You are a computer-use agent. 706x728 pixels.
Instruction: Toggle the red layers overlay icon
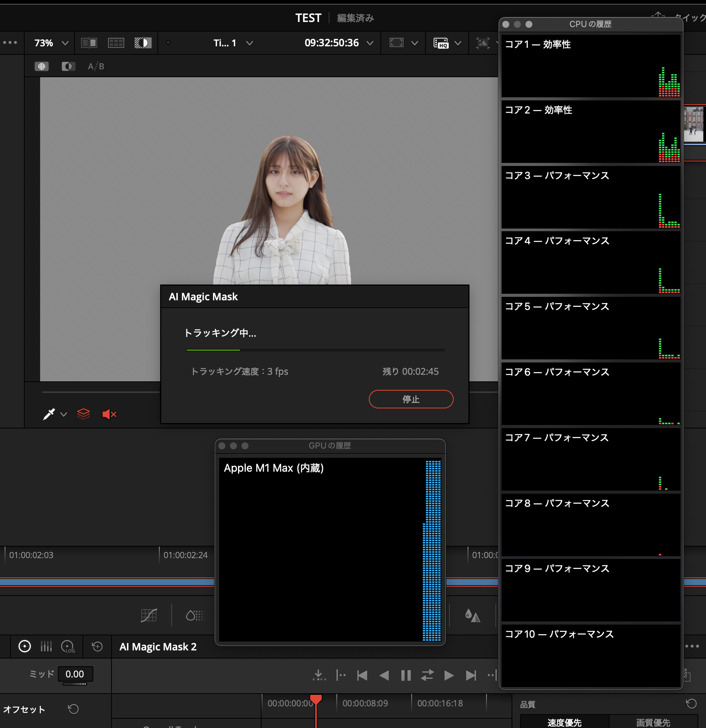(x=83, y=414)
